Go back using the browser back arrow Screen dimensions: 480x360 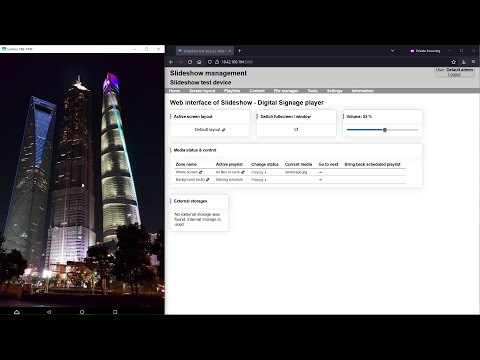click(x=171, y=62)
